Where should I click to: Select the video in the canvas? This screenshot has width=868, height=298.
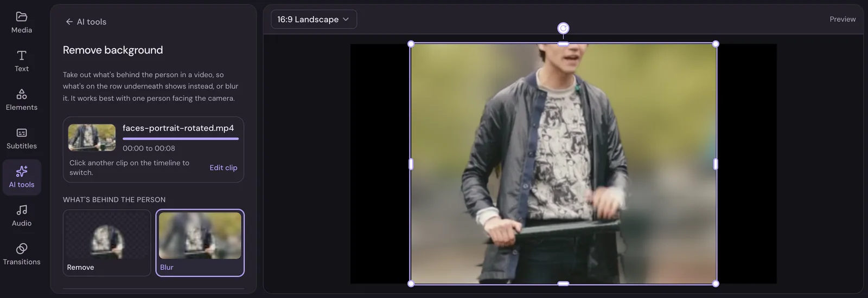(563, 164)
